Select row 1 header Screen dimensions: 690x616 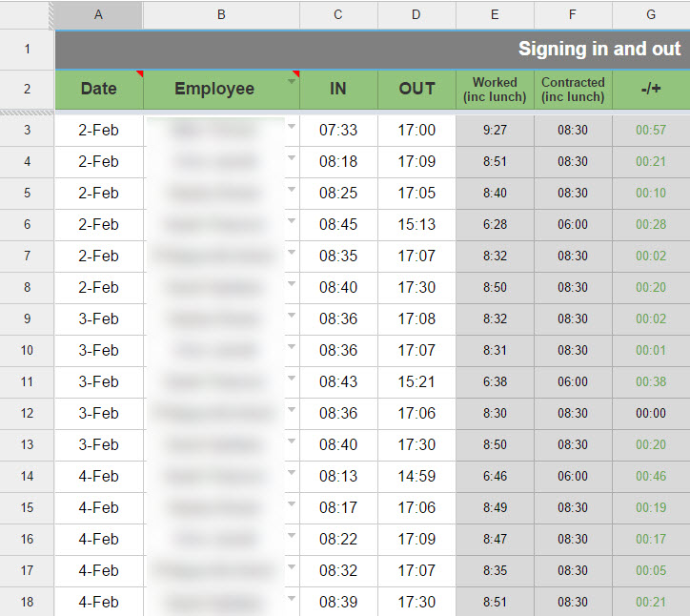pyautogui.click(x=27, y=50)
